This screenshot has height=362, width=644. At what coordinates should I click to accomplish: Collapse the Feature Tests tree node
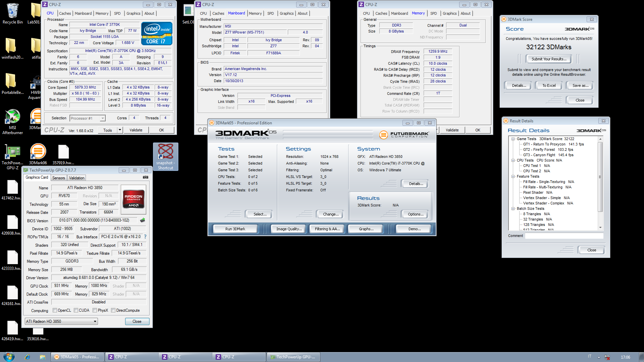point(513,176)
